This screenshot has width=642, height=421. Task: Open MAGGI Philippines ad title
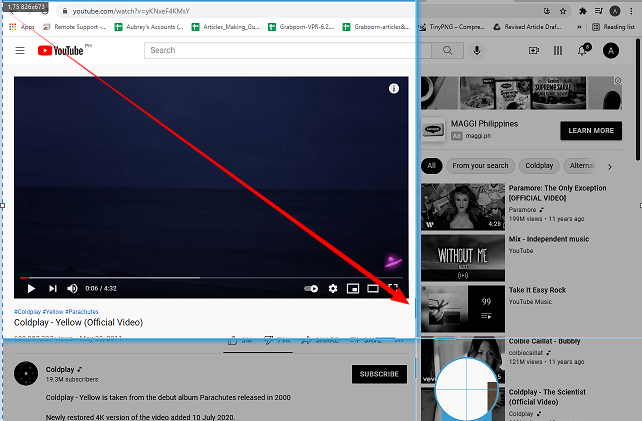(x=484, y=124)
